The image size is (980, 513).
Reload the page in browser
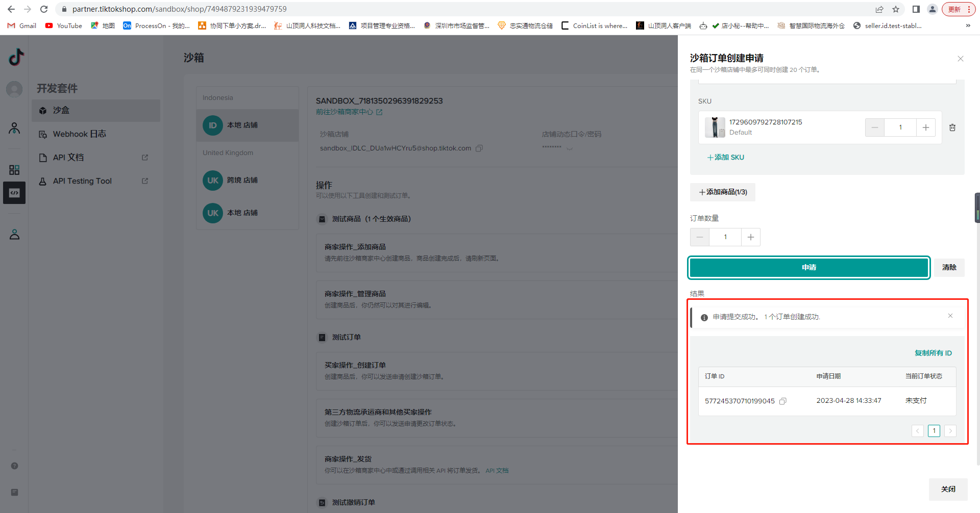tap(44, 9)
